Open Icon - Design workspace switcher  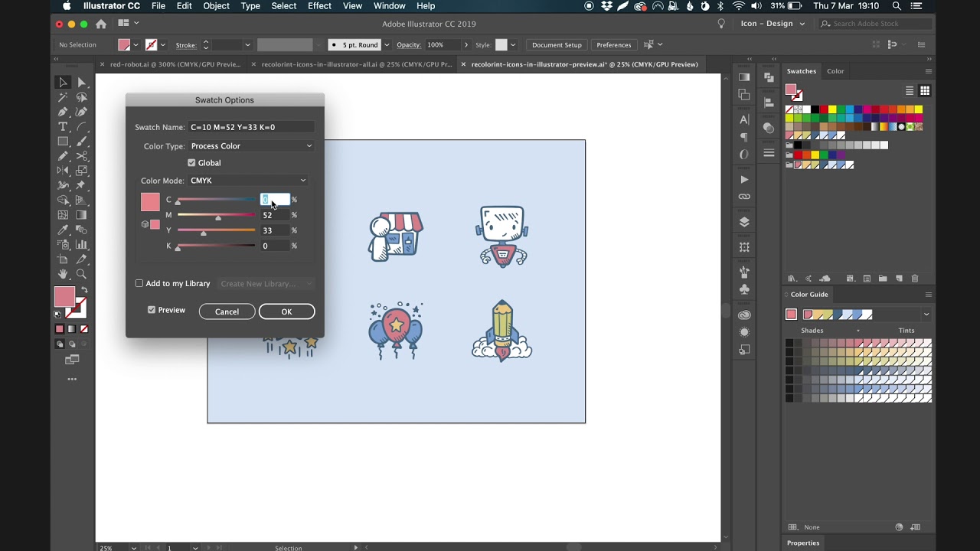773,24
